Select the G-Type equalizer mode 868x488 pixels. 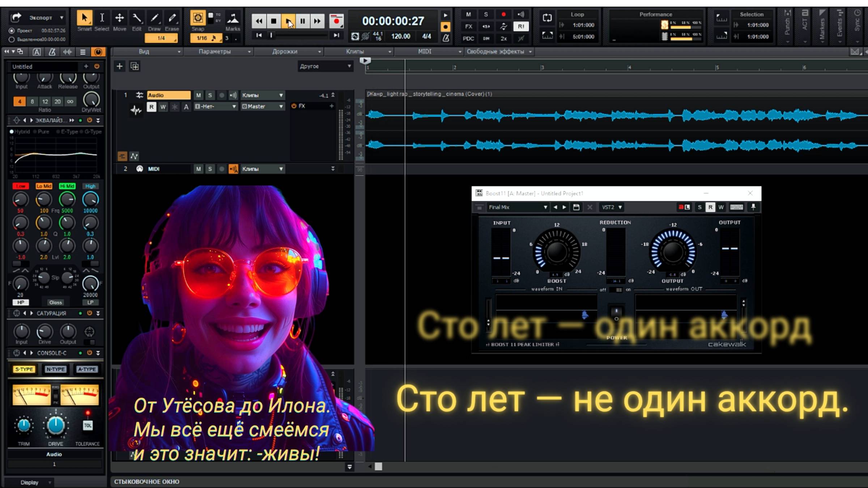[93, 132]
